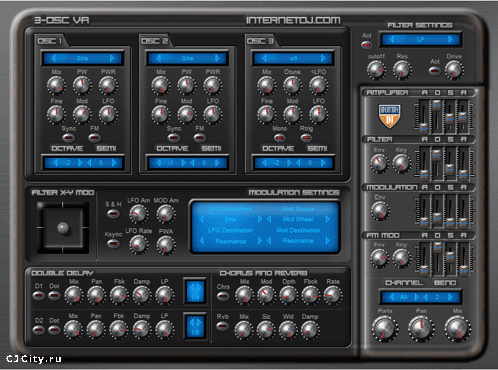The image size is (498, 370).
Task: Toggle D2 Dot switch
Action: 54,330
